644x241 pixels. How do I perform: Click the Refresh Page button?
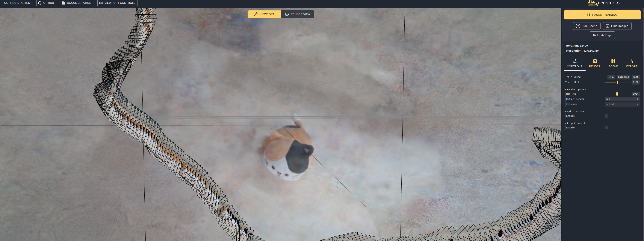click(602, 35)
